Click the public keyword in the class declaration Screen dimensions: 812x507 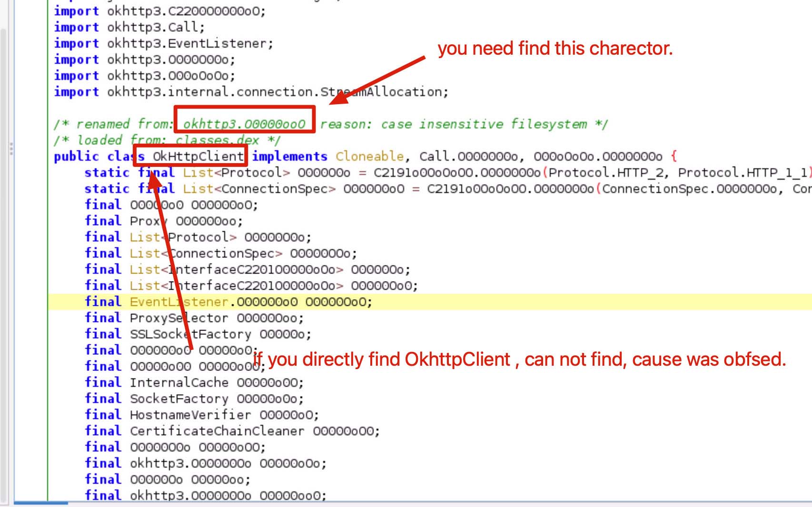coord(76,156)
